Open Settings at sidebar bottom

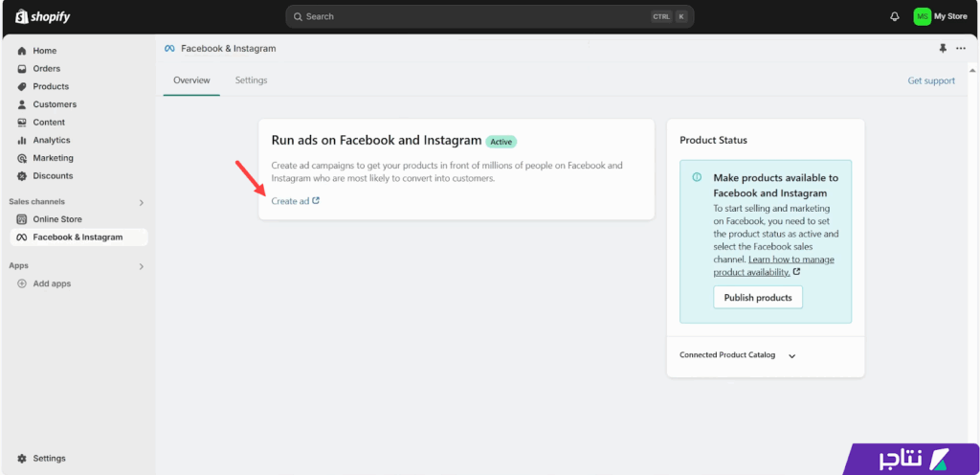point(48,459)
